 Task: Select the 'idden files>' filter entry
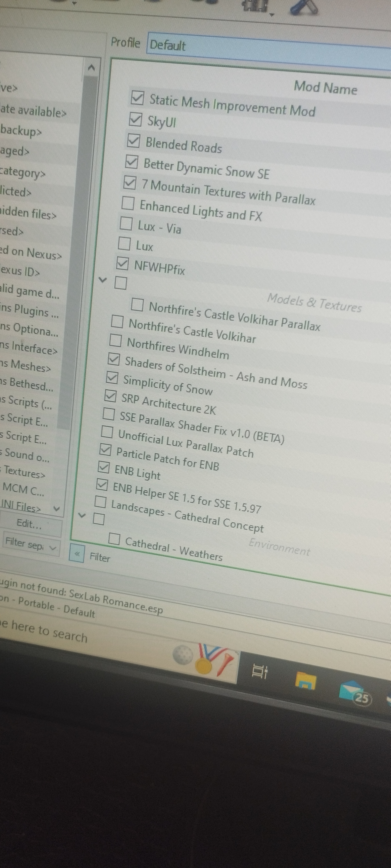point(28,213)
